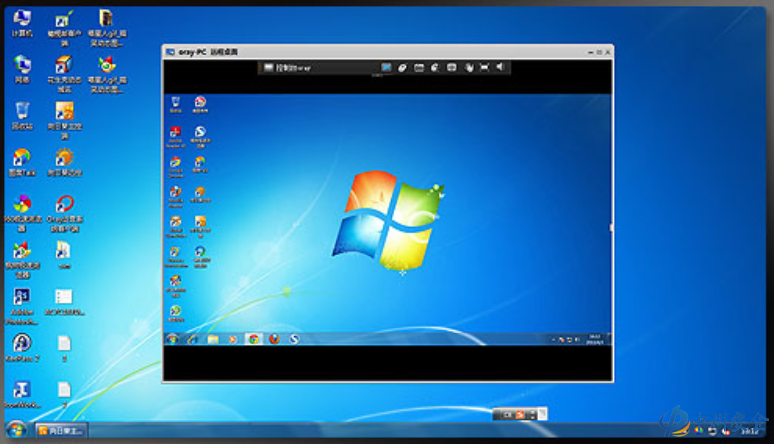Image resolution: width=774 pixels, height=444 pixels.
Task: Click the keyboard icon in remote toolbar
Action: pyautogui.click(x=419, y=68)
